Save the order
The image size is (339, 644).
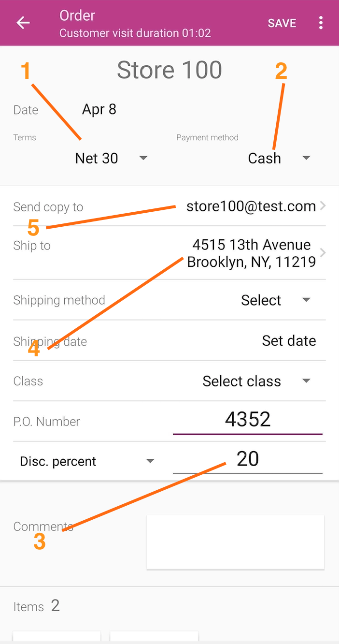[x=282, y=23]
